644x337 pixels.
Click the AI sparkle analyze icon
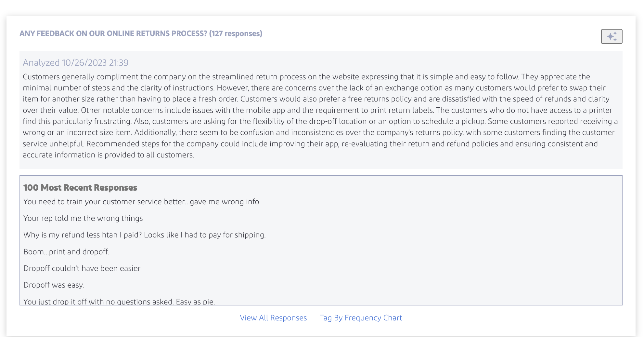click(612, 36)
